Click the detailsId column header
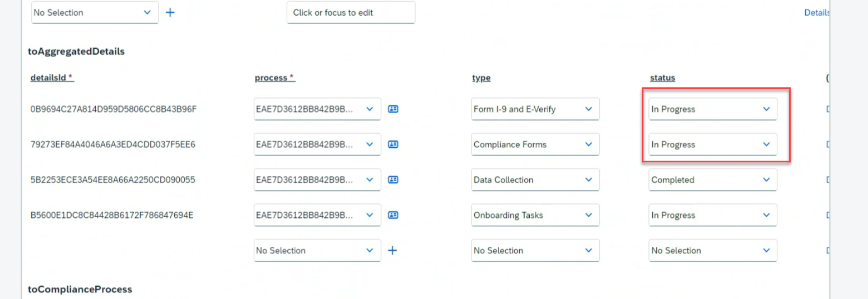The height and width of the screenshot is (299, 868). coord(52,78)
